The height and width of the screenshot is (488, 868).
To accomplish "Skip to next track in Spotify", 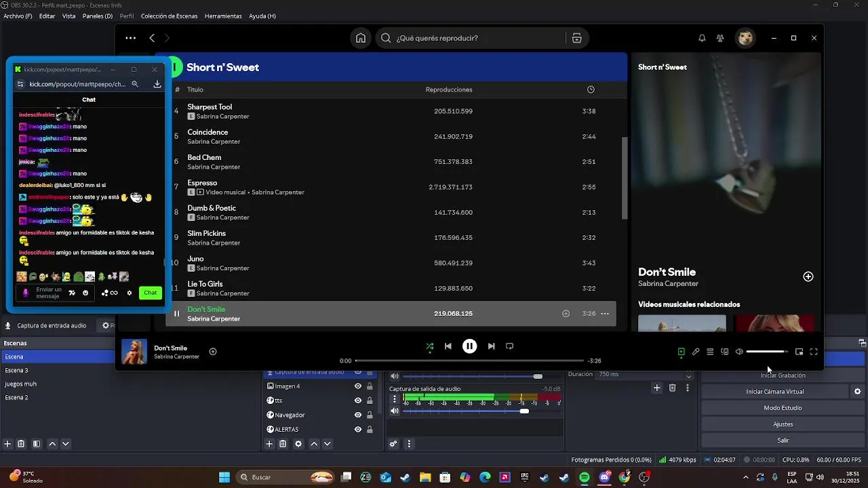I will 491,346.
